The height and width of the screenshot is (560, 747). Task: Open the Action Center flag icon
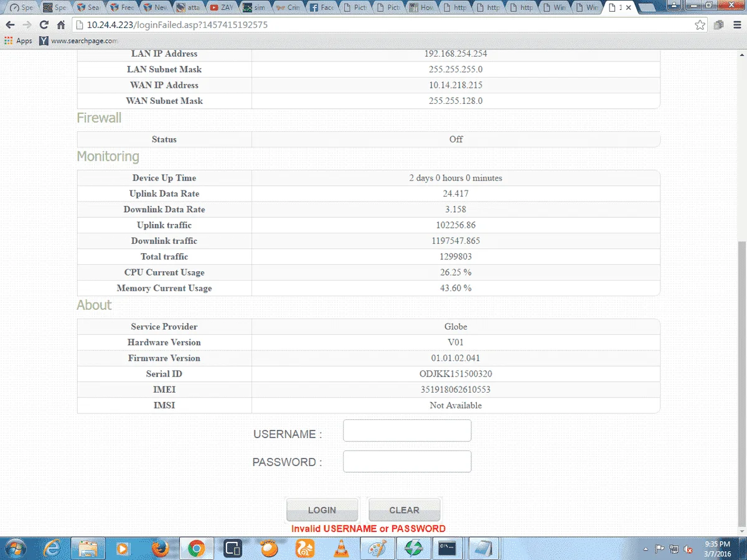pos(660,549)
